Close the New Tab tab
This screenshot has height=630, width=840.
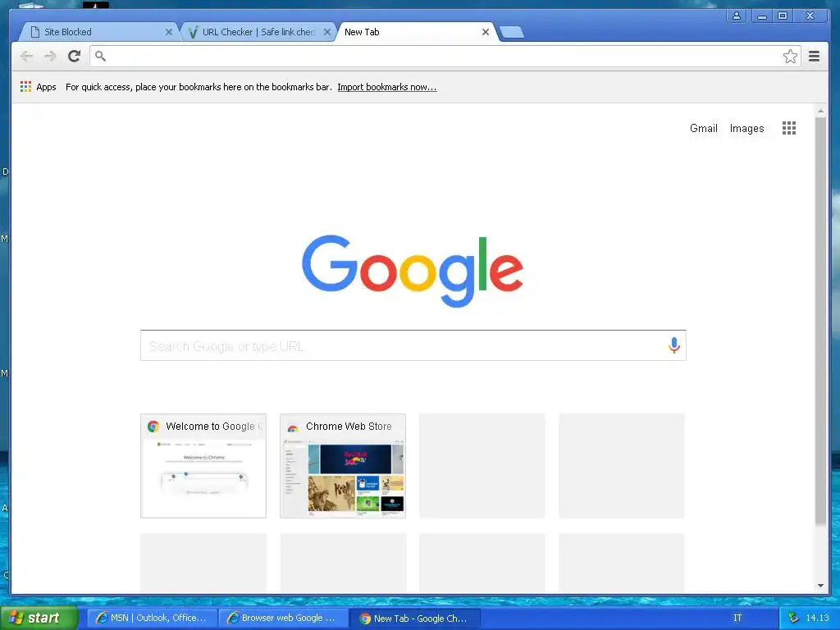pos(486,32)
